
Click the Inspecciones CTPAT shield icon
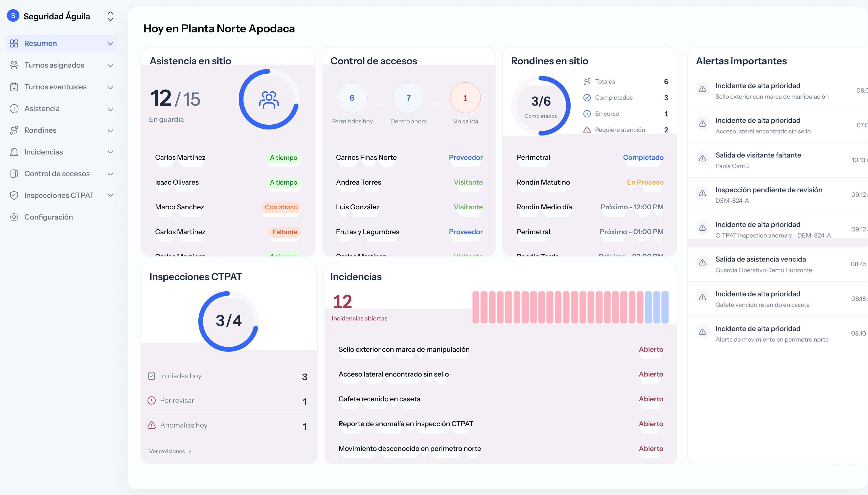[x=14, y=195]
